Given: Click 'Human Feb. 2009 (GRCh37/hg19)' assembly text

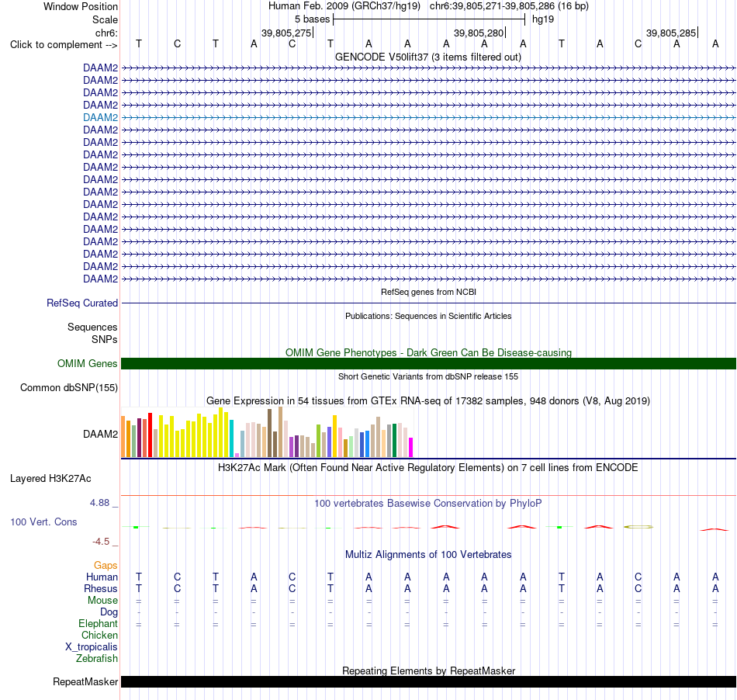Looking at the screenshot, I should point(344,6).
